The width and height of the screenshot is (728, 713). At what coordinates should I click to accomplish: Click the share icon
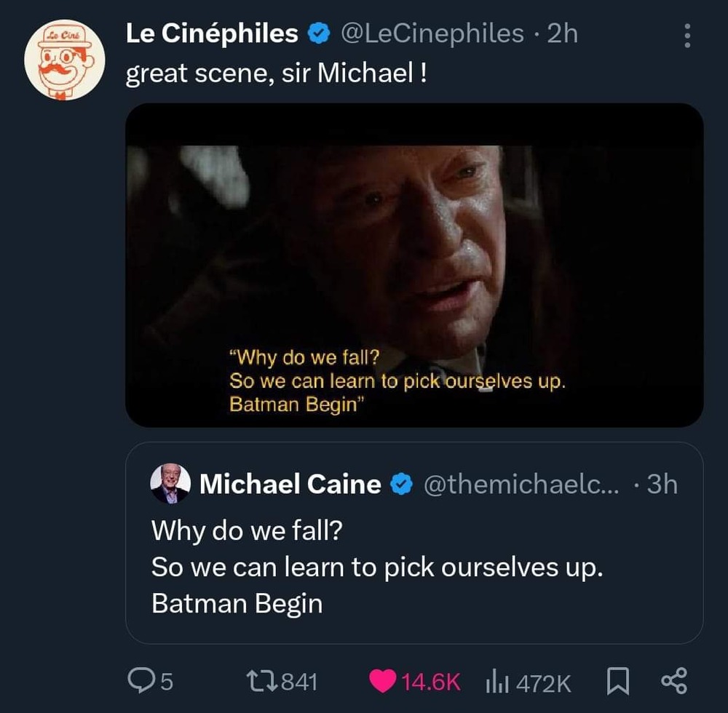[673, 680]
